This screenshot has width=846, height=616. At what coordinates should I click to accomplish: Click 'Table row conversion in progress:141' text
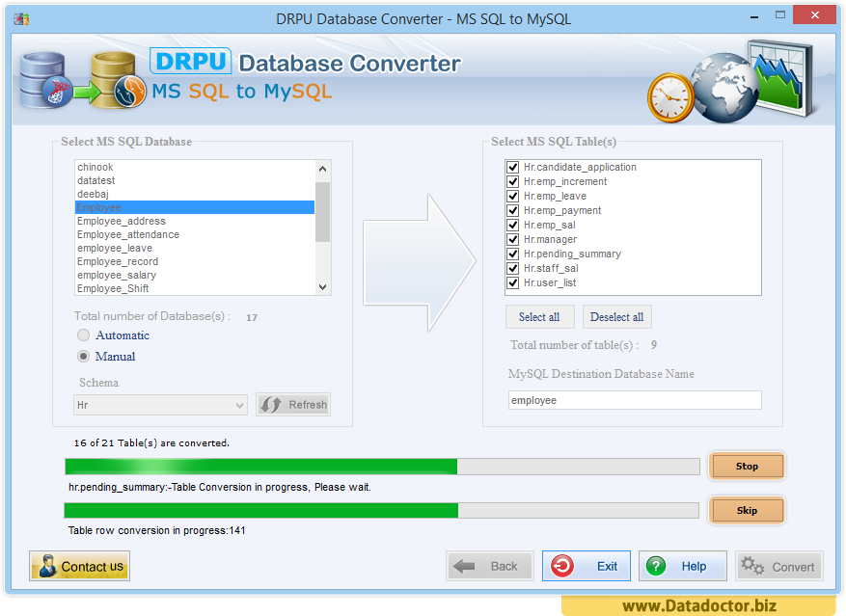pos(156,530)
